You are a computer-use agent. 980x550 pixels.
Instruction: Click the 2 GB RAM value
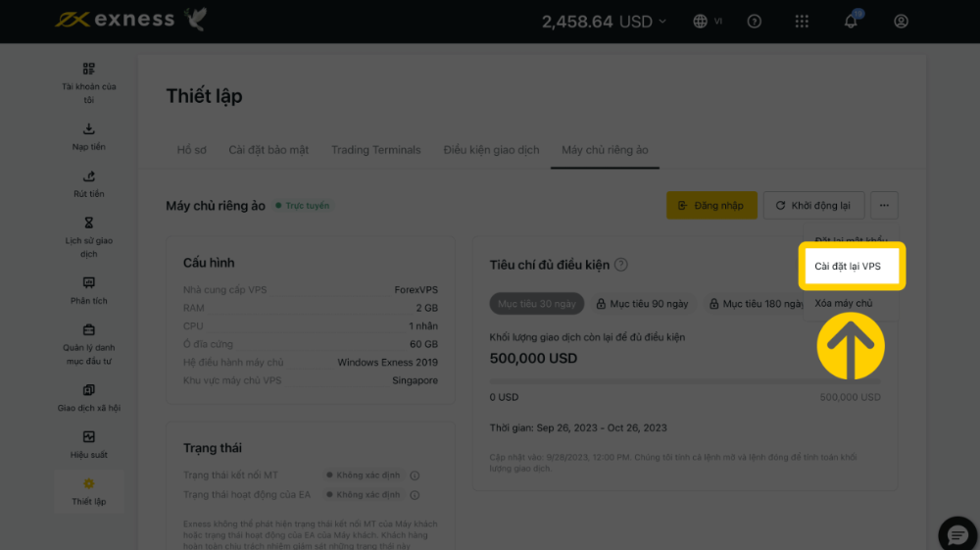[x=427, y=308]
